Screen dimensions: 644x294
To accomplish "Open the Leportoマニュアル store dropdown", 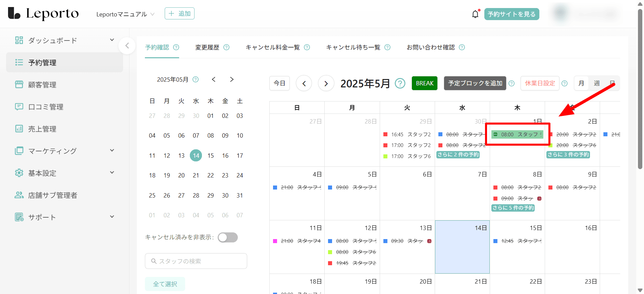I will 125,14.
